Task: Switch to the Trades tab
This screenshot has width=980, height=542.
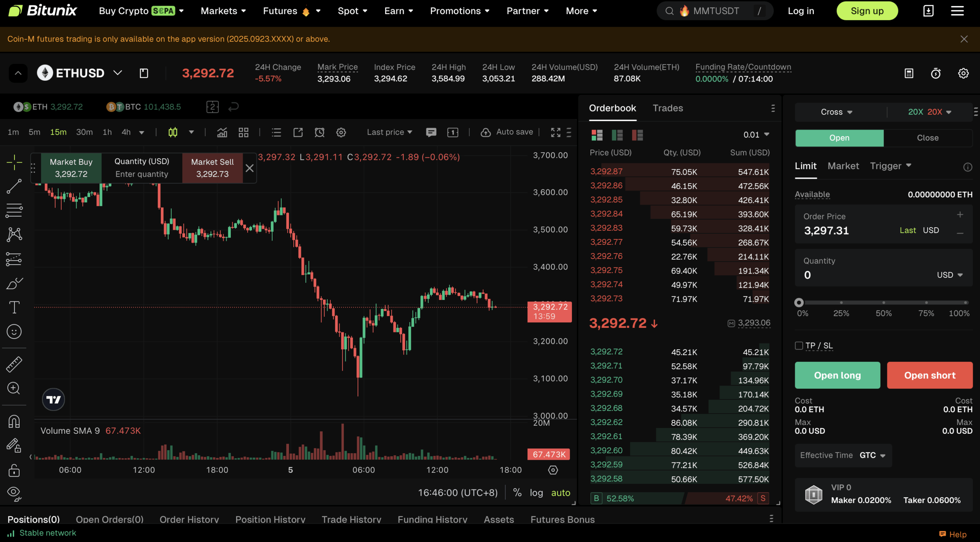Action: click(668, 108)
